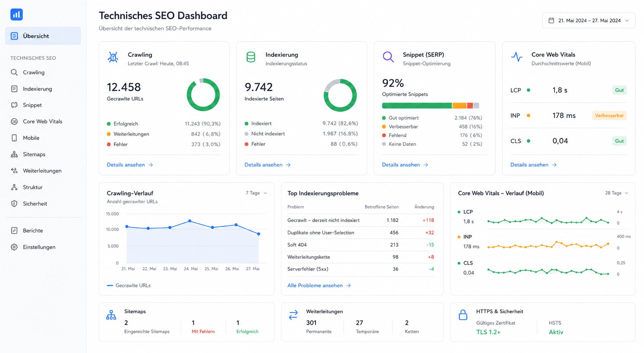Click the swap arrows icon on Weiterleitungen card
The height and width of the screenshot is (353, 644).
click(x=293, y=315)
